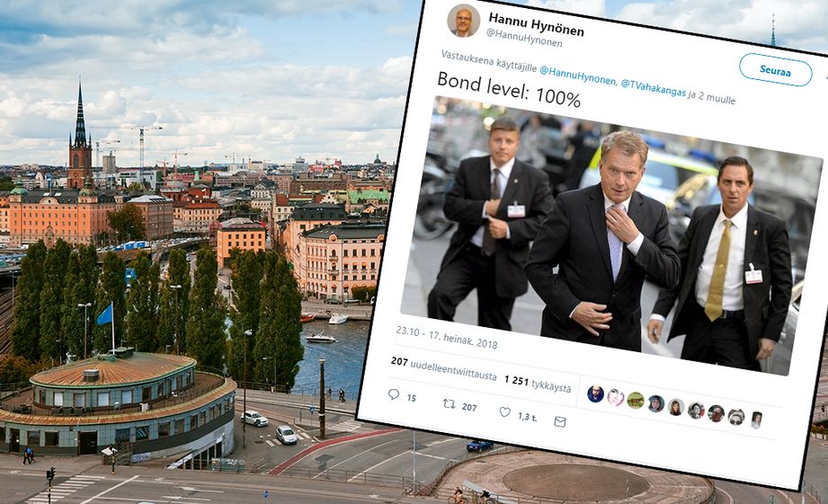Open the @HannuHynonen reply mention link
828x504 pixels.
[x=577, y=75]
